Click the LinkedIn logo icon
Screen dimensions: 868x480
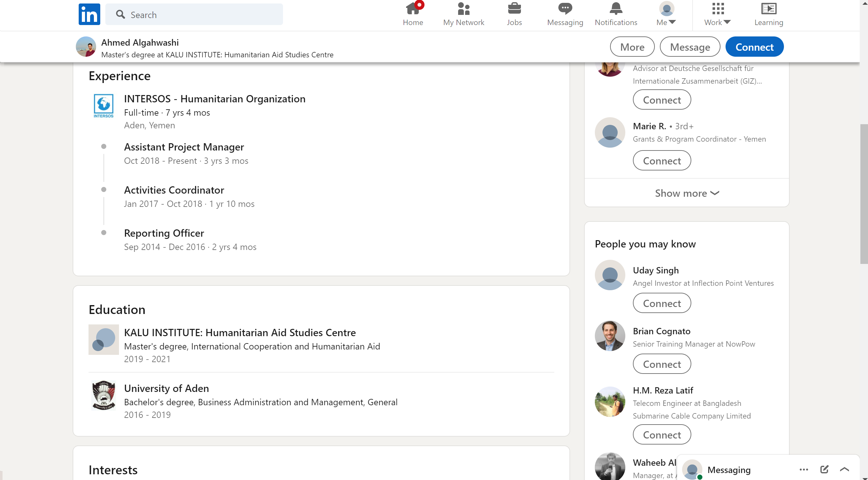89,14
